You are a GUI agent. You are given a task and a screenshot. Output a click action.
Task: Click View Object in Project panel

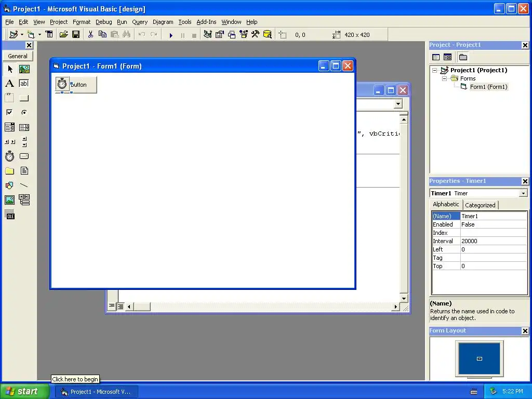tap(447, 57)
